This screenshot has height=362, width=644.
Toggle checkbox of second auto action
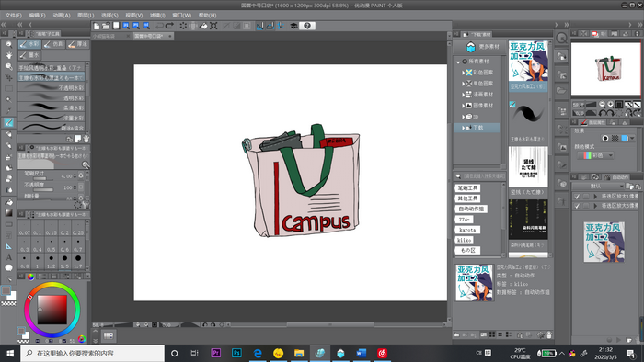click(x=577, y=206)
